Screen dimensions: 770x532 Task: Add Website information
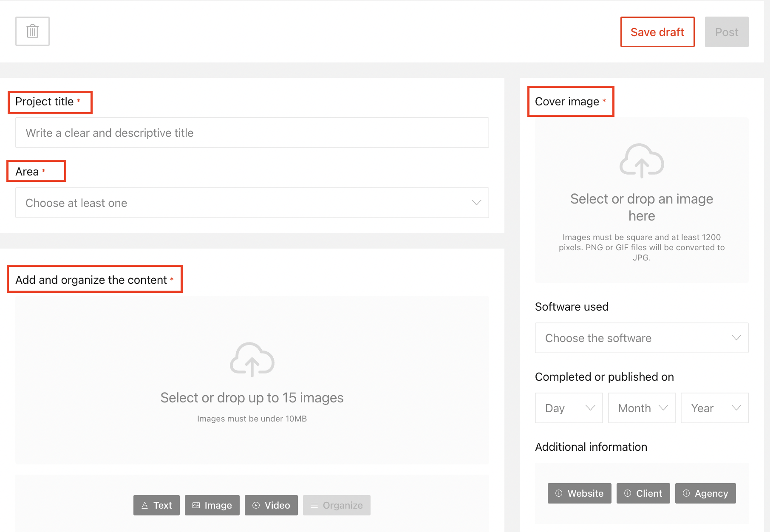(580, 493)
